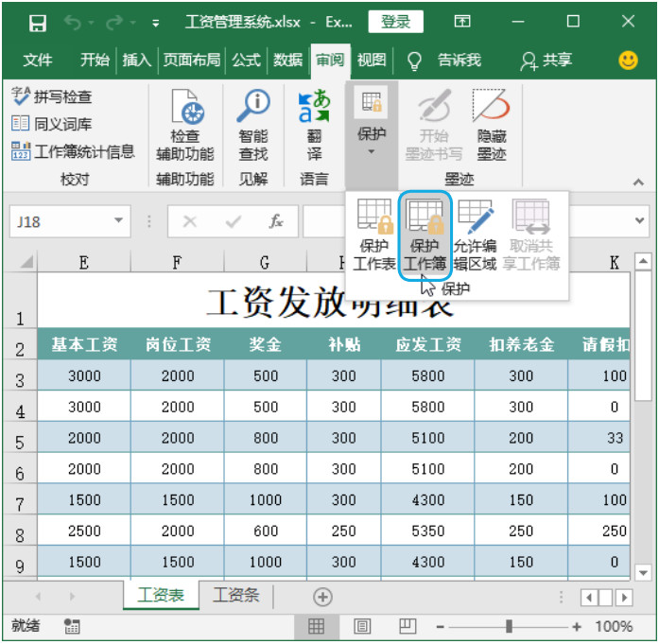The width and height of the screenshot is (659, 644).
Task: Click cell with 2500 in 基本工资 column
Action: click(84, 531)
